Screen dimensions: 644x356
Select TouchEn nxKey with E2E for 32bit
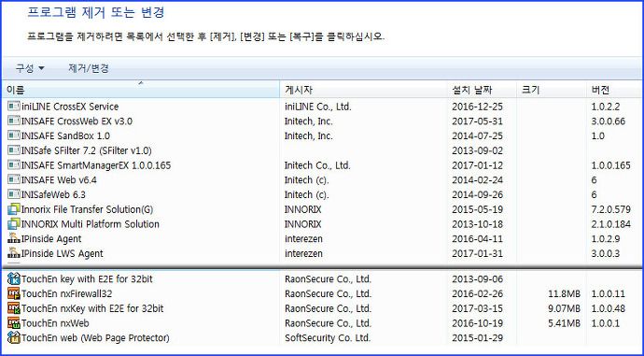(x=92, y=308)
